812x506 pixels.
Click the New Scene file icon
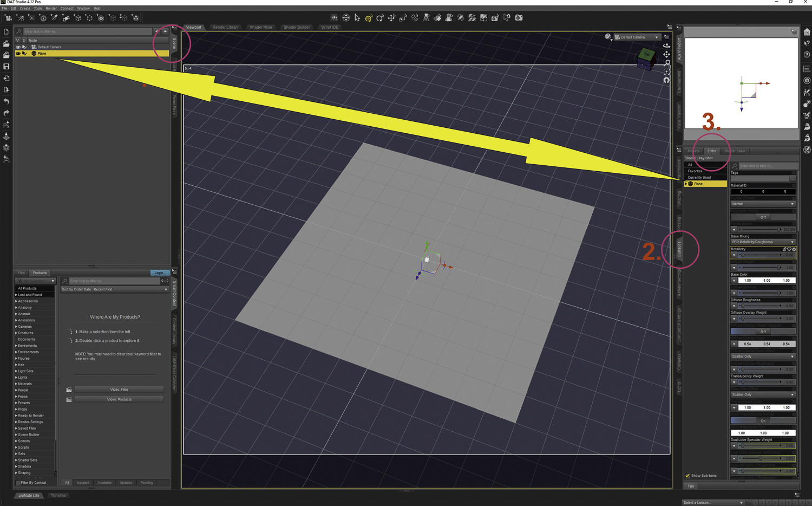click(x=6, y=32)
